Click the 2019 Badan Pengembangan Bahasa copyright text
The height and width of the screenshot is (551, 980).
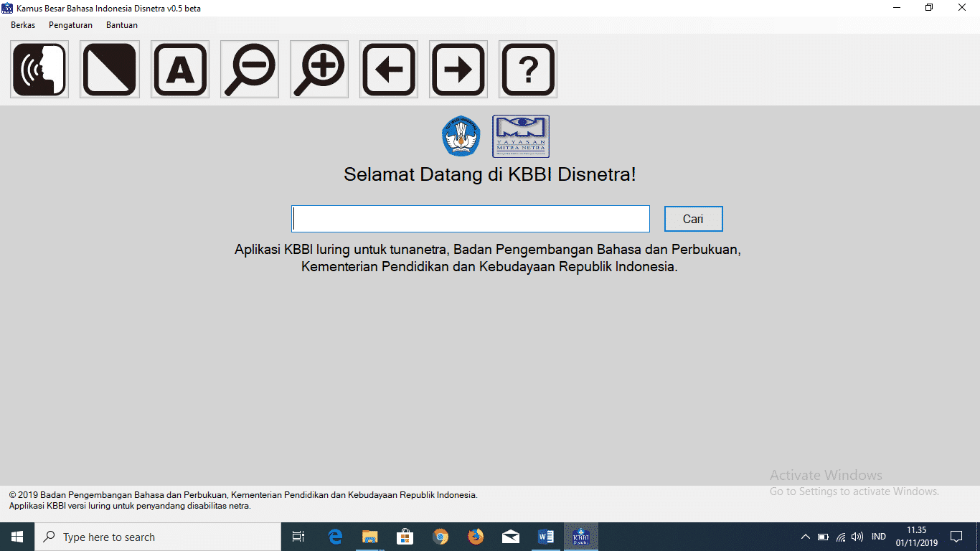click(x=243, y=495)
